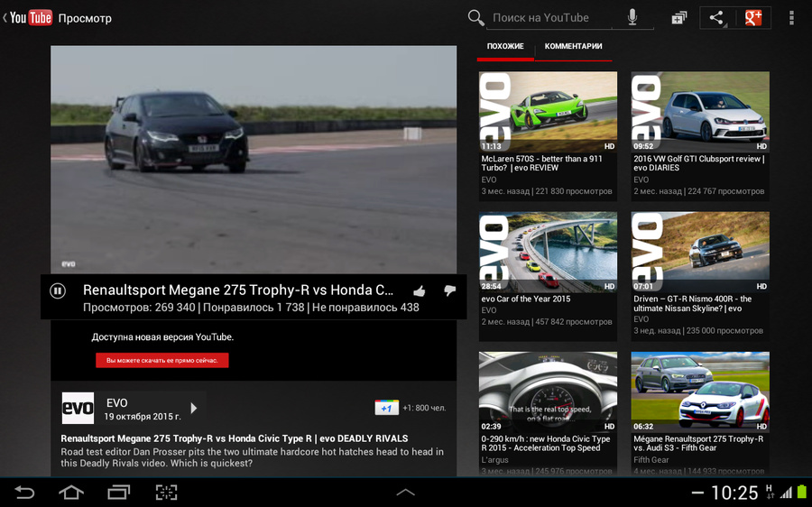Viewport: 812px width, 507px height.
Task: Click the L'argus channel name
Action: pos(494,460)
